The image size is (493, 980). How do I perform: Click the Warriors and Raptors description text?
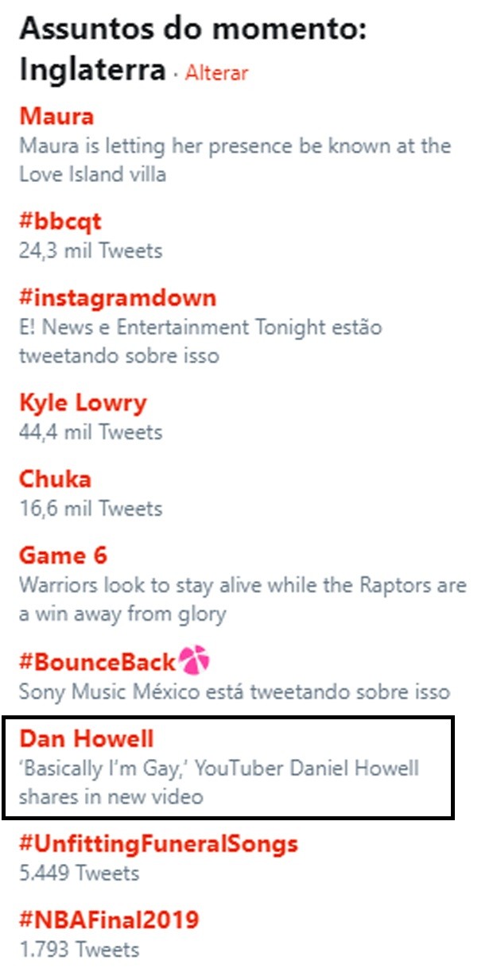(x=243, y=599)
